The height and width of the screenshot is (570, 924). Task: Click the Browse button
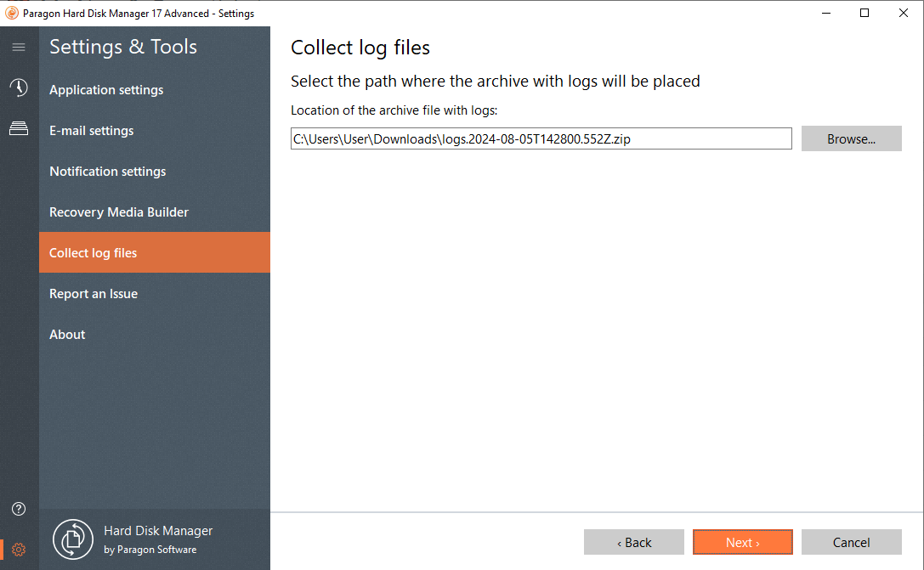click(851, 139)
